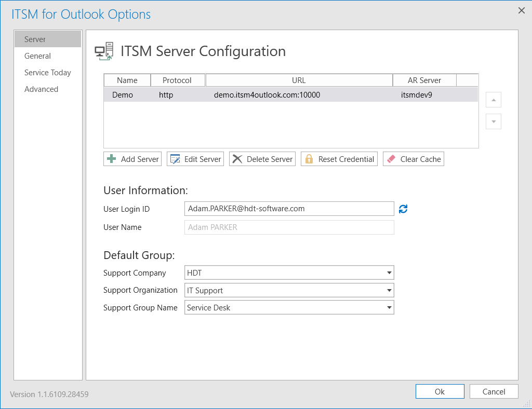Expand the Support Company dropdown
Image resolution: width=532 pixels, height=409 pixels.
(x=389, y=273)
